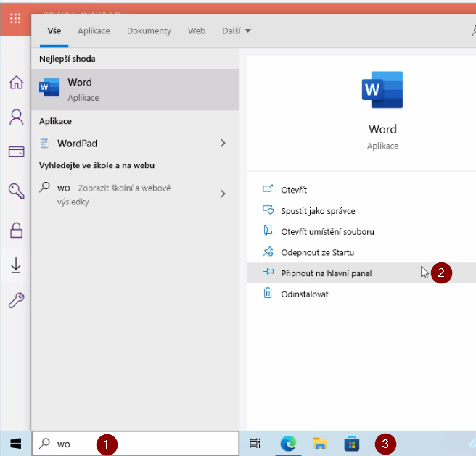476x456 pixels.
Task: Open the wrench tools sidebar icon
Action: (17, 300)
